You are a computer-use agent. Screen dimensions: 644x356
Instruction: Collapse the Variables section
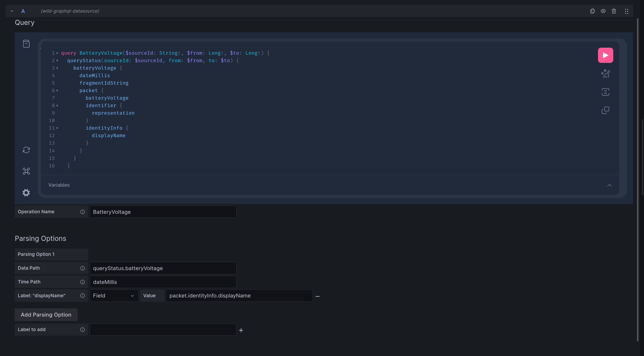(610, 185)
